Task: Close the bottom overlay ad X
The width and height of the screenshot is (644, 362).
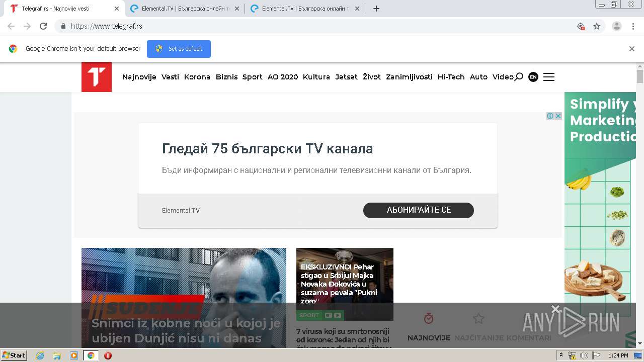Action: tap(555, 309)
